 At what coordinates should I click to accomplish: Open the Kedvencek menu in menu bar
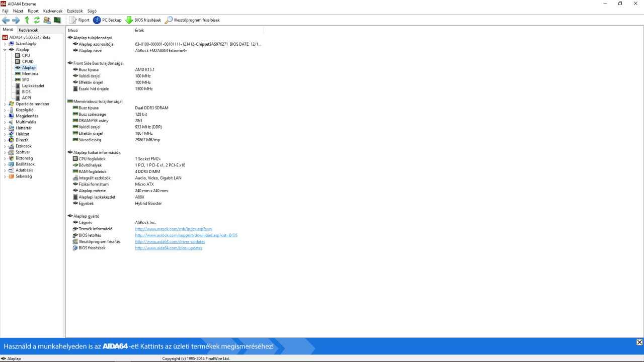click(53, 11)
